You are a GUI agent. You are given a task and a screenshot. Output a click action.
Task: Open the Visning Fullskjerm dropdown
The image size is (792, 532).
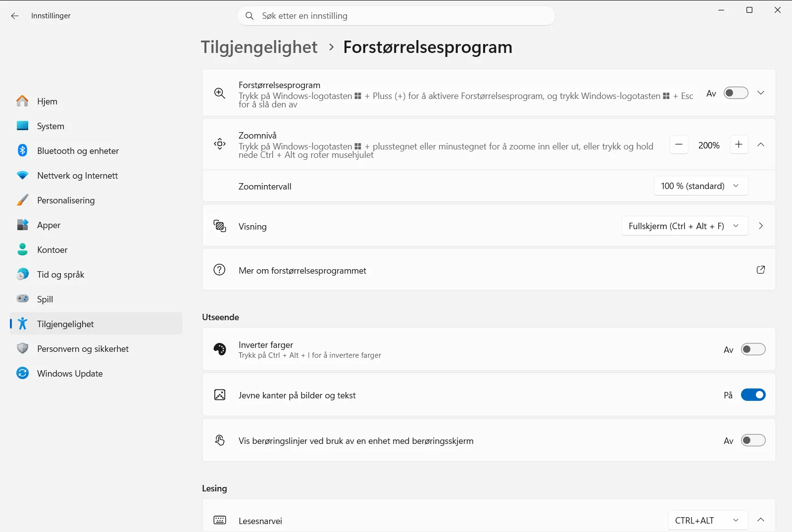click(x=685, y=226)
